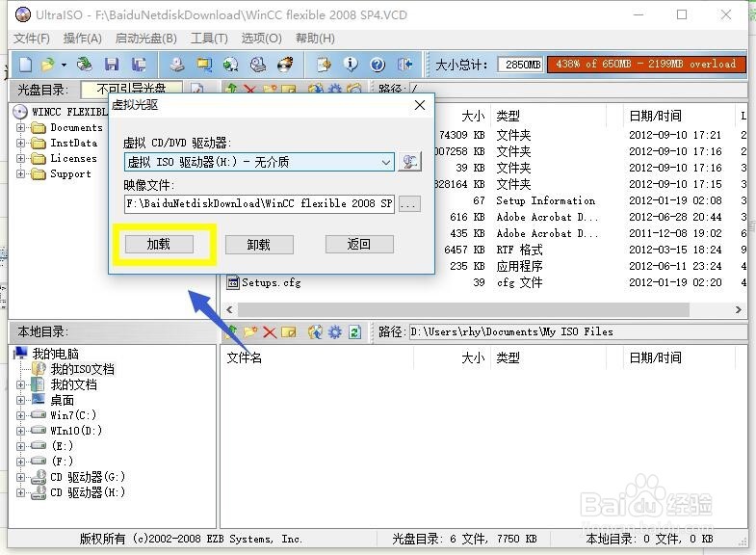Click the Save floppy disk icon

click(x=112, y=65)
